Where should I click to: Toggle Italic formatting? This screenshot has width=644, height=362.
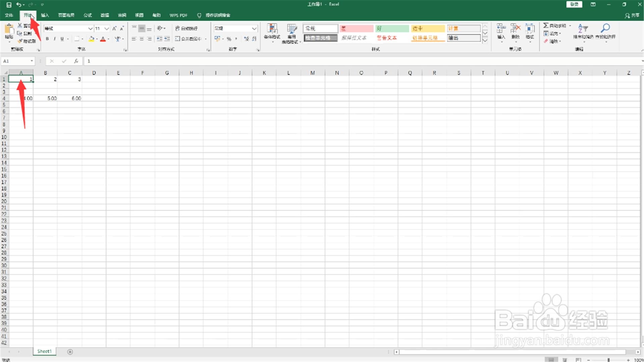55,39
